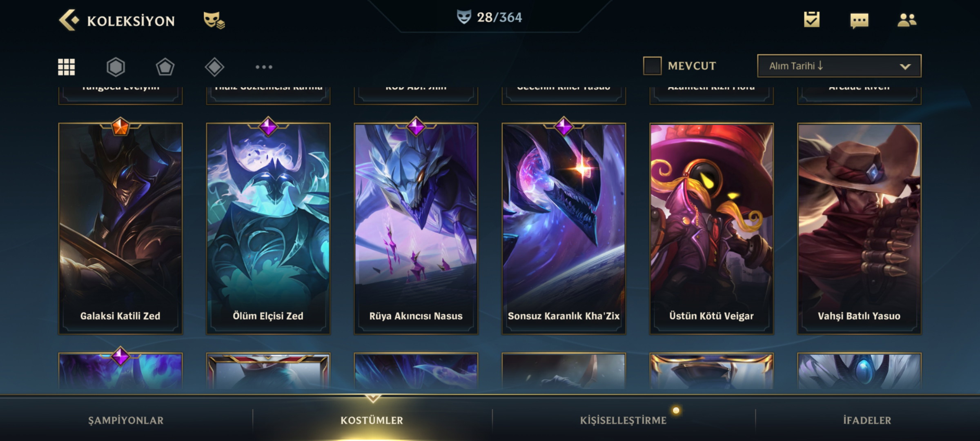Open the friends list icon
This screenshot has height=441, width=980.
907,20
